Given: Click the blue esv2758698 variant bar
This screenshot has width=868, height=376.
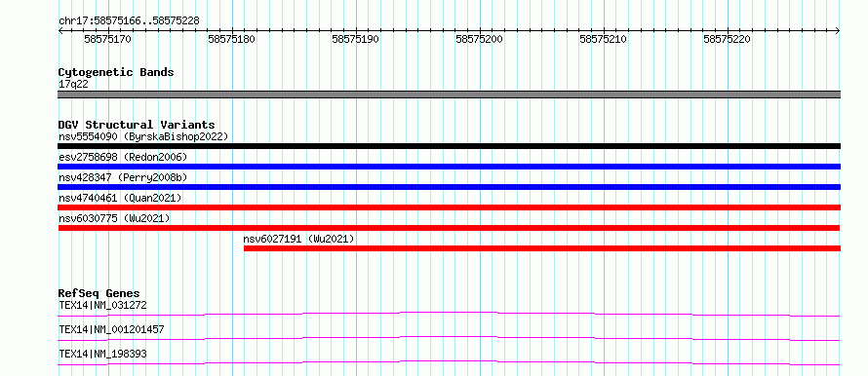Looking at the screenshot, I should pos(449,167).
